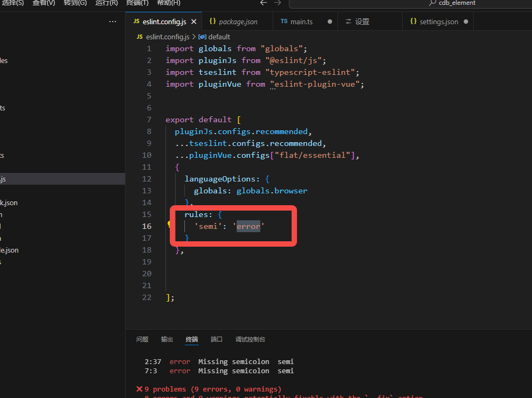Click the 'semi' key on line 16
This screenshot has height=398, width=532.
coord(208,226)
